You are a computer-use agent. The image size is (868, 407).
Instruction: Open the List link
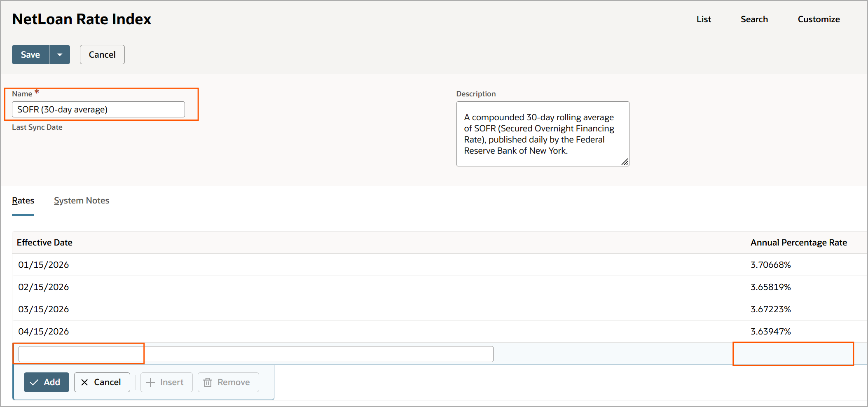pos(704,19)
